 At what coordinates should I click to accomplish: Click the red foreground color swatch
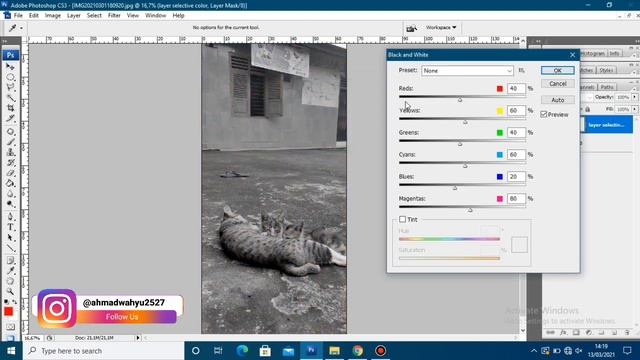pyautogui.click(x=8, y=312)
